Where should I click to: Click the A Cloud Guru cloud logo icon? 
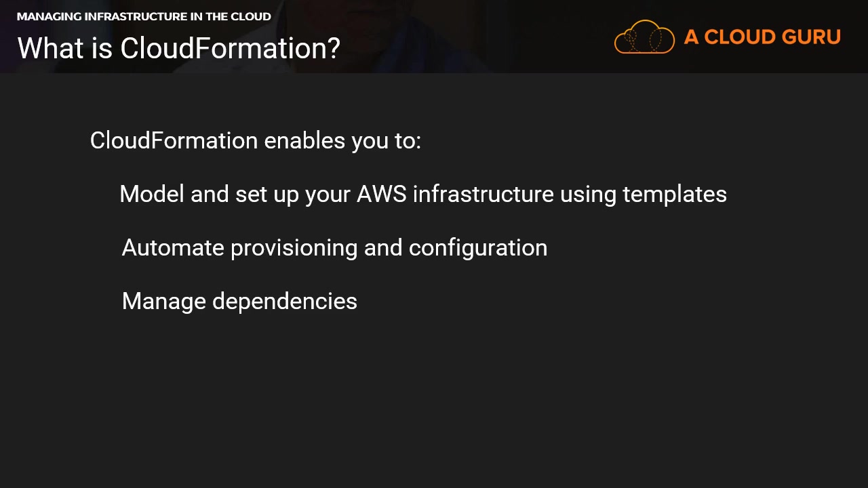644,37
